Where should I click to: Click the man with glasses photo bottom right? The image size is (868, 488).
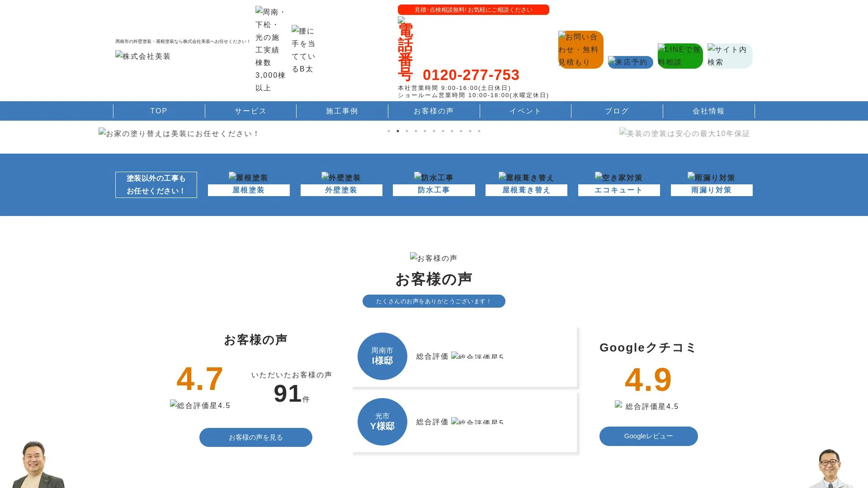click(x=830, y=469)
